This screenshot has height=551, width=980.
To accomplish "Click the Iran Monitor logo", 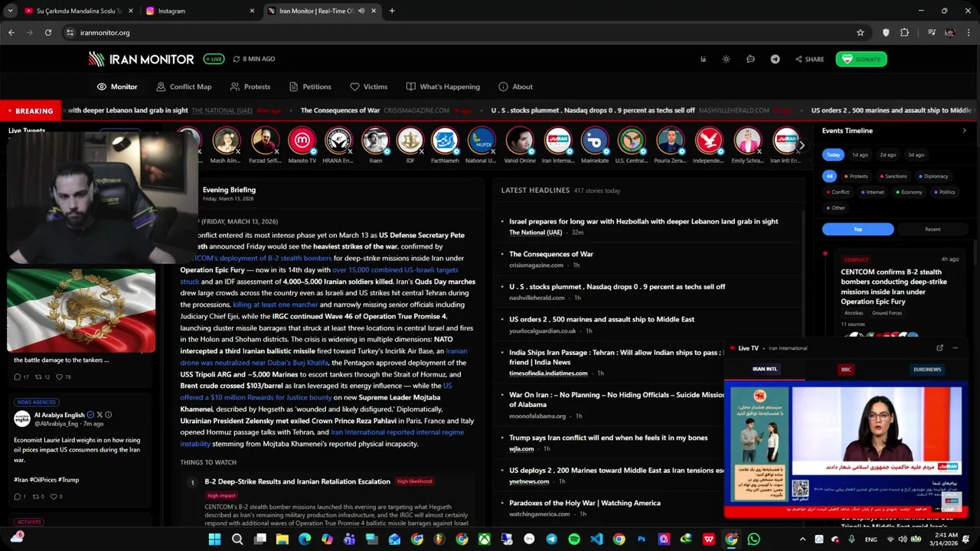I will click(x=141, y=59).
